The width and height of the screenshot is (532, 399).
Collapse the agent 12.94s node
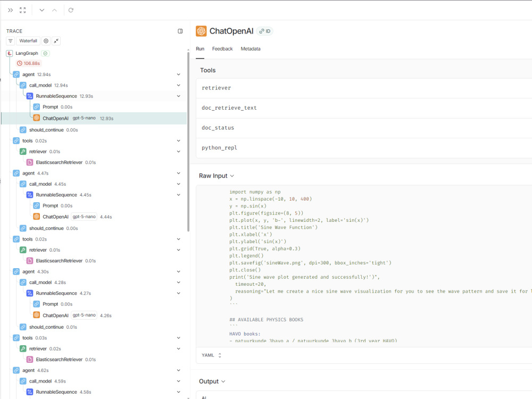[x=178, y=74]
